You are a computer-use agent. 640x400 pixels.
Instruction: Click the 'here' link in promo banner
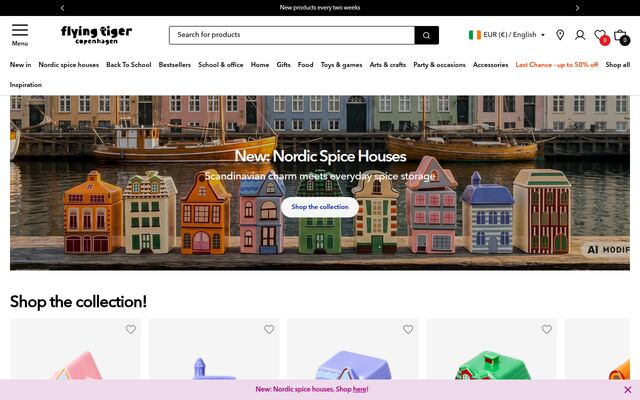pyautogui.click(x=360, y=389)
